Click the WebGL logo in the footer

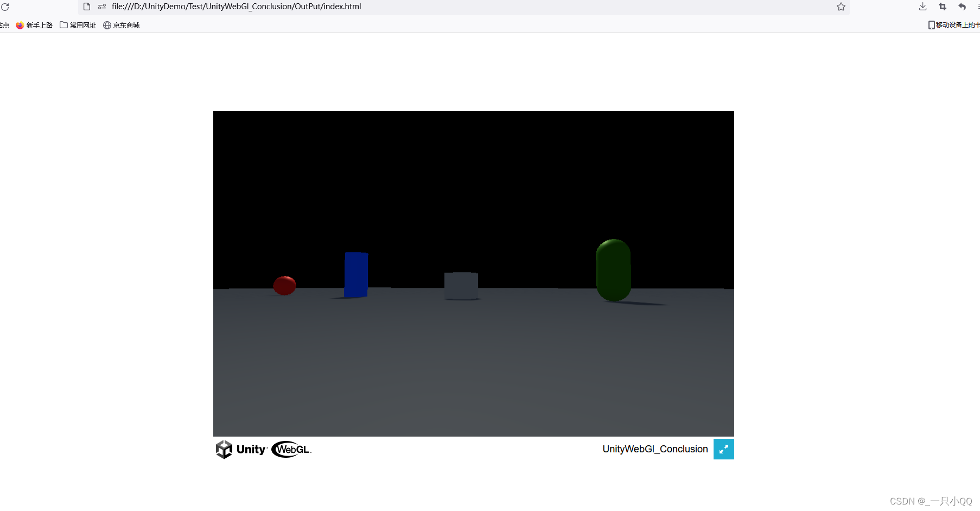291,449
